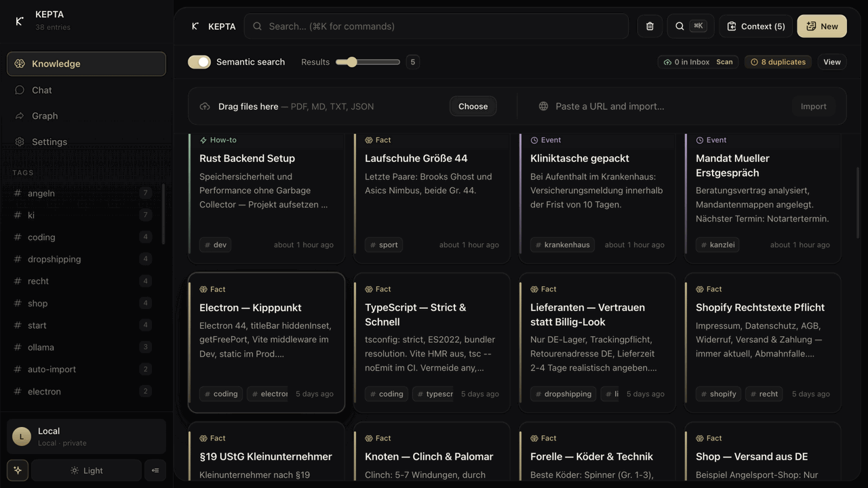Scan the inbox

(x=724, y=62)
